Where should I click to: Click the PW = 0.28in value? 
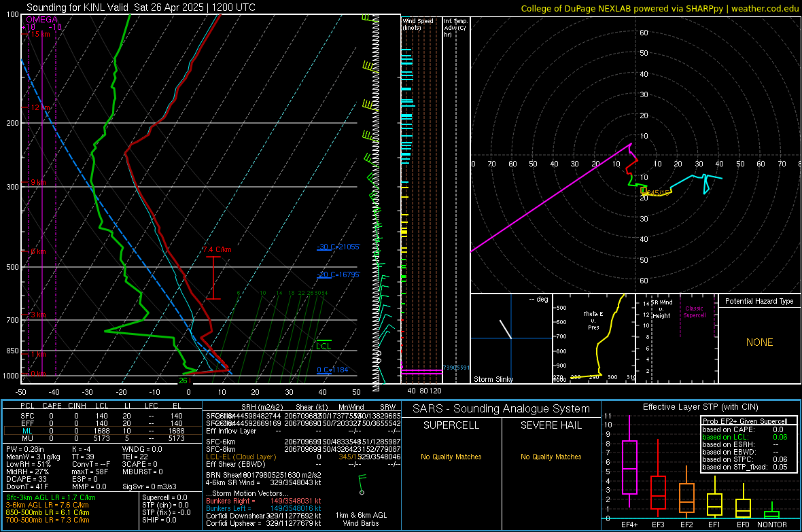(26, 449)
